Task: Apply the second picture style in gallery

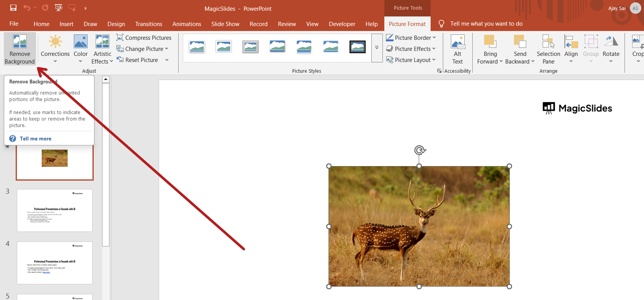Action: 224,47
